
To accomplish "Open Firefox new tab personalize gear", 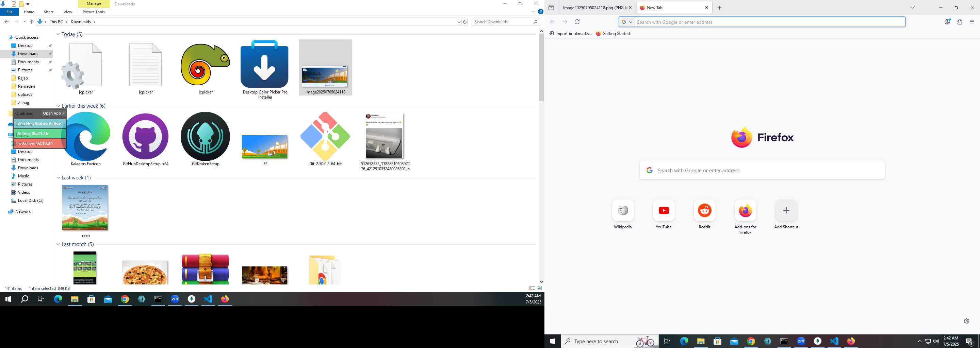I will pos(967,321).
